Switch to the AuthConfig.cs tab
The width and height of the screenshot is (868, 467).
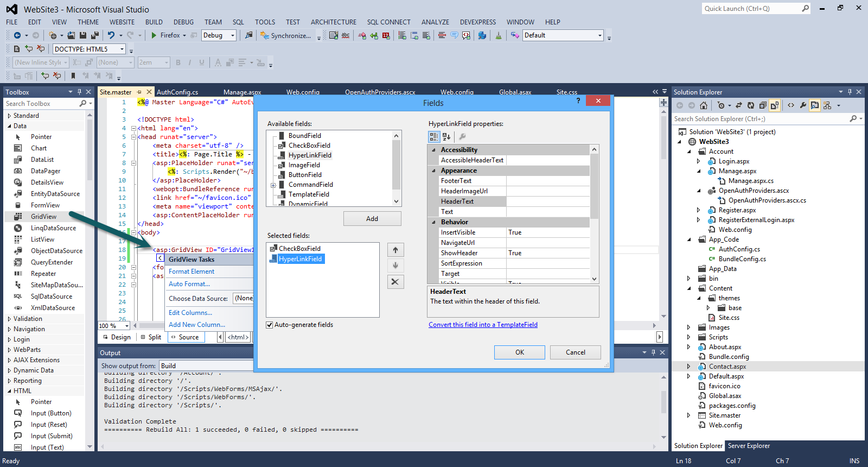pyautogui.click(x=177, y=92)
